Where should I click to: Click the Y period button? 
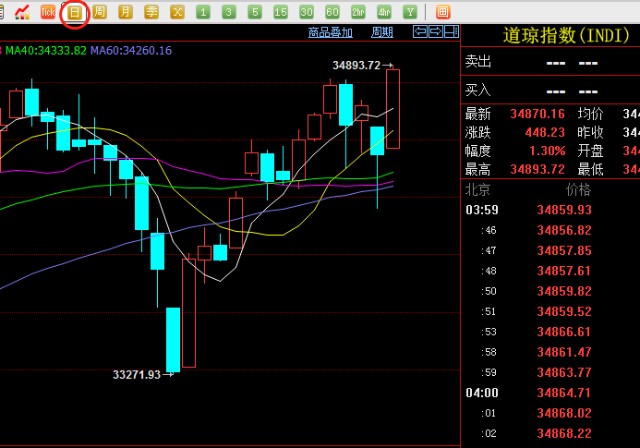pos(409,12)
